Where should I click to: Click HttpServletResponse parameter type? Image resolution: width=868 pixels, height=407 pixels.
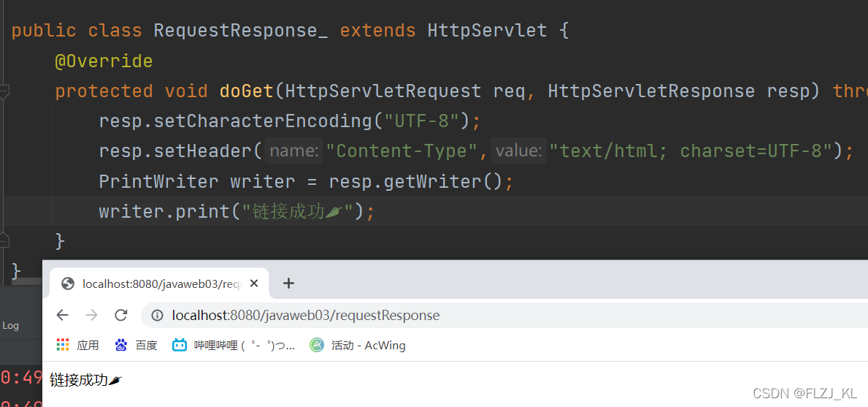[651, 91]
